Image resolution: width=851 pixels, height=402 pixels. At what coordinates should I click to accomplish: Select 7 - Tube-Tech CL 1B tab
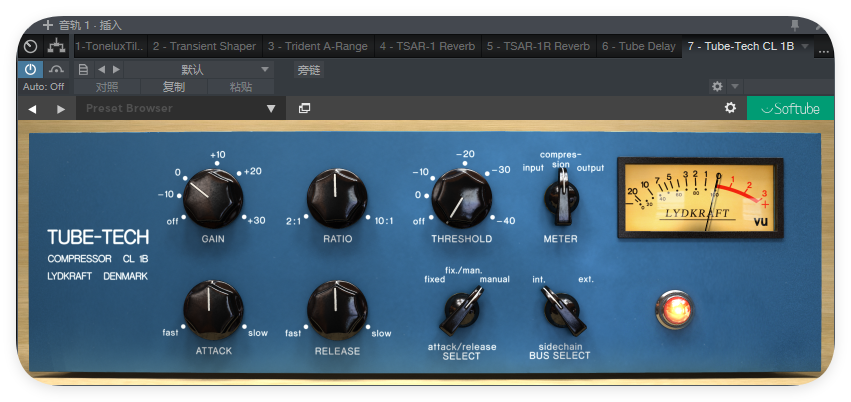tap(740, 47)
